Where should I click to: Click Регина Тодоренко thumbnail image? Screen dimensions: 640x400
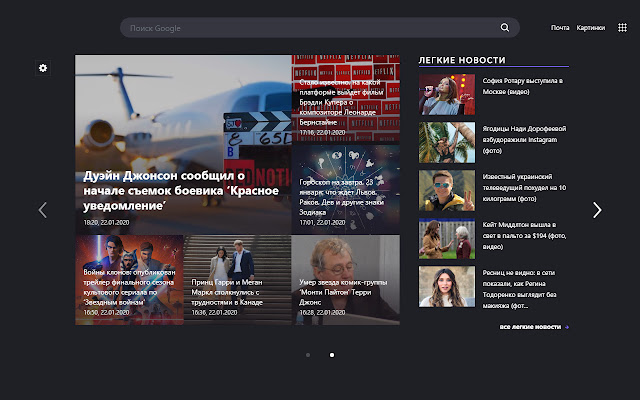tap(447, 287)
